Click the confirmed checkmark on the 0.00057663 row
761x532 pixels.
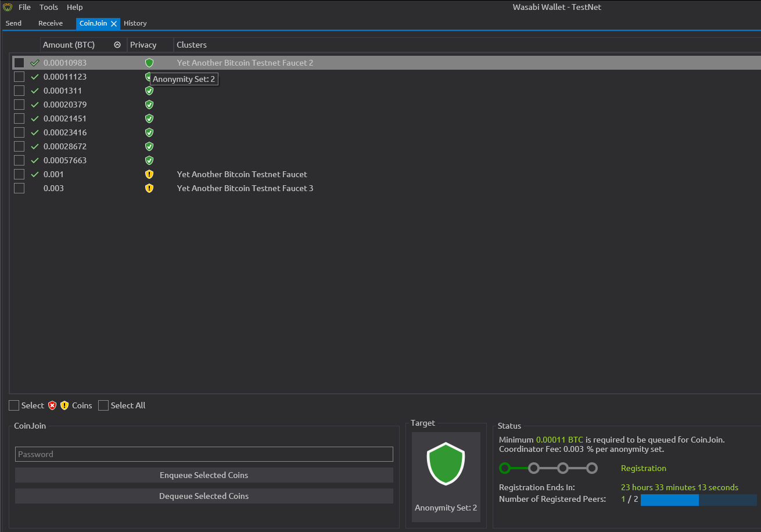click(x=35, y=160)
